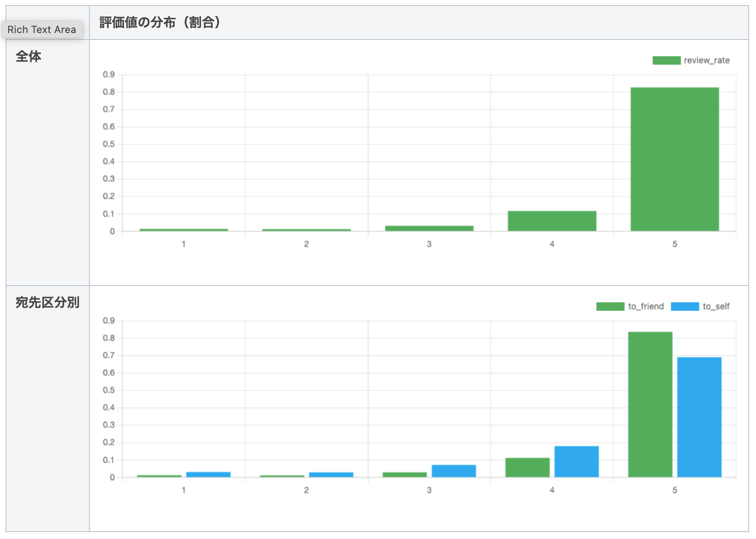756x539 pixels.
Task: Click the blue to_self bar for rating 5
Action: 699,417
